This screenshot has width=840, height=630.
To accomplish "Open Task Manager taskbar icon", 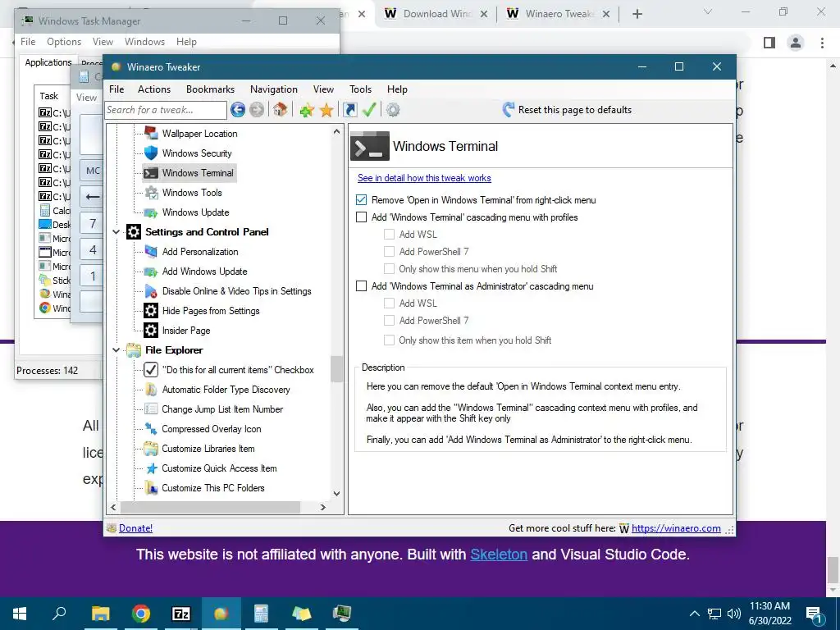I will (342, 614).
